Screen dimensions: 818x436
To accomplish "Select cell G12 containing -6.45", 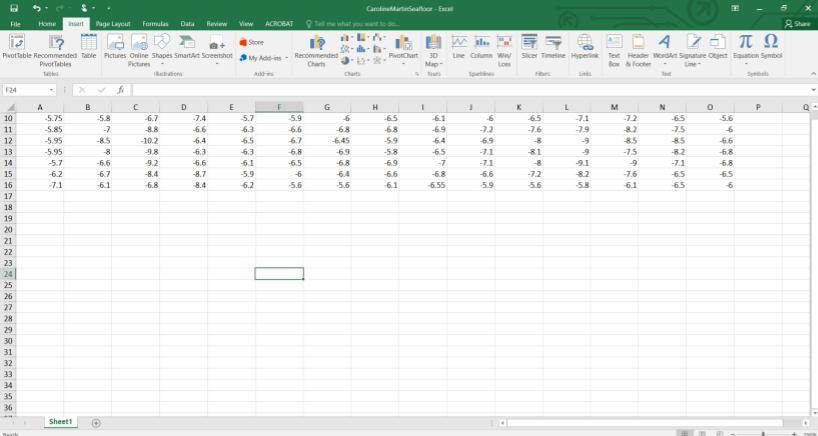I will (x=327, y=141).
